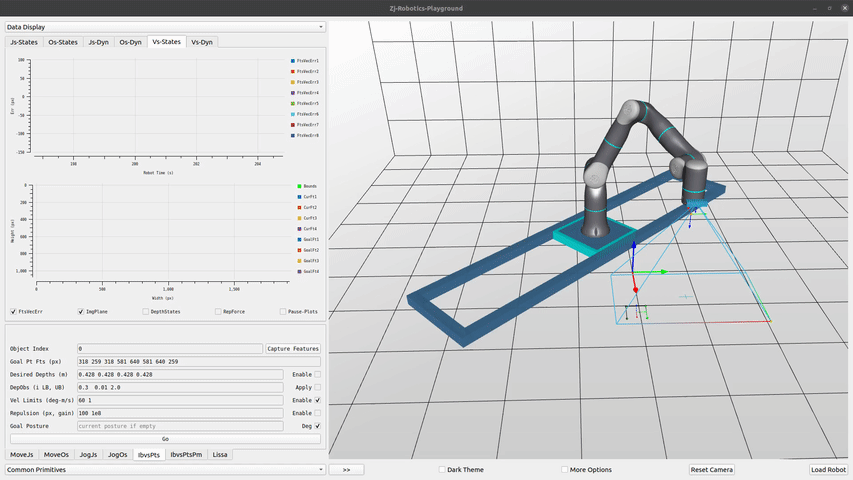The height and width of the screenshot is (480, 853).
Task: Click the PtsVecErr1 legend marker
Action: 292,61
